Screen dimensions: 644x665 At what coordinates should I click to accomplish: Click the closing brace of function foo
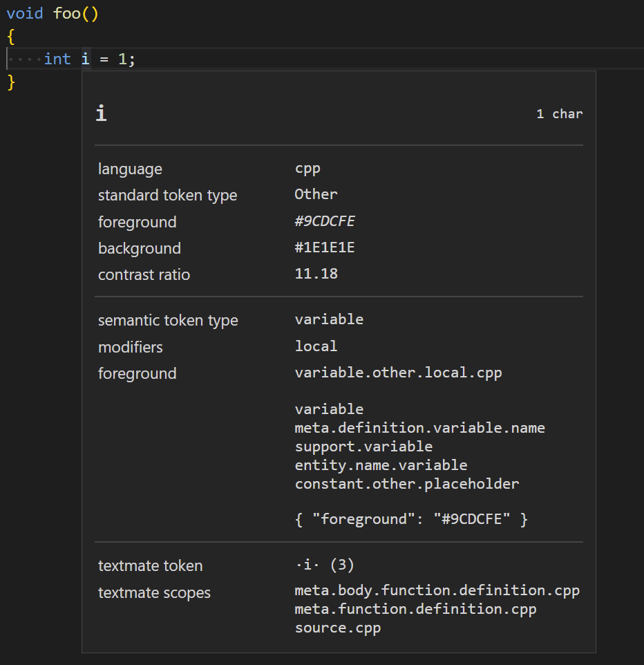pyautogui.click(x=12, y=82)
